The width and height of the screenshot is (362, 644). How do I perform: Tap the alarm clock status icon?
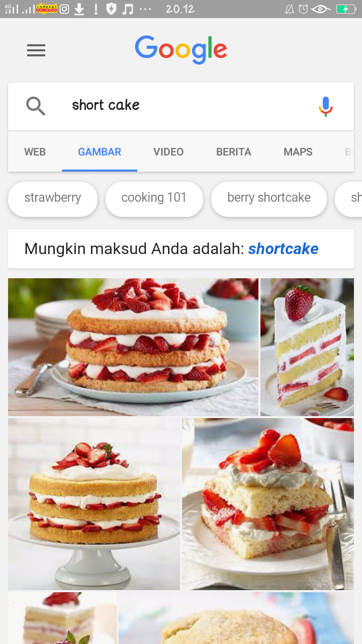(303, 9)
